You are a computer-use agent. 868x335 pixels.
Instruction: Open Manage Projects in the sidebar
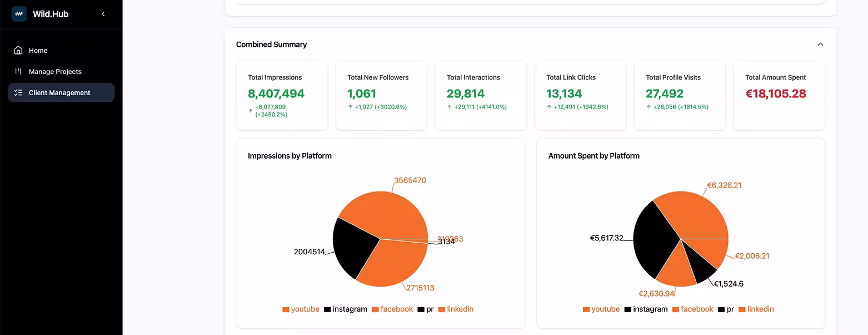55,72
